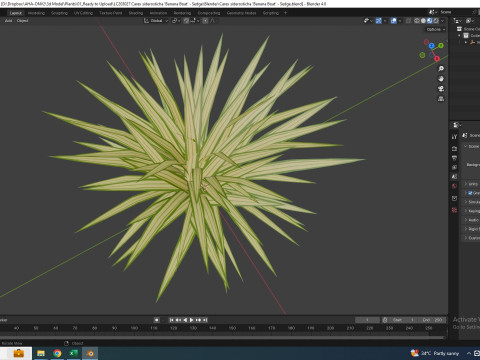480x360 pixels.
Task: Switch to the Modeling workspace tab
Action: pos(36,13)
